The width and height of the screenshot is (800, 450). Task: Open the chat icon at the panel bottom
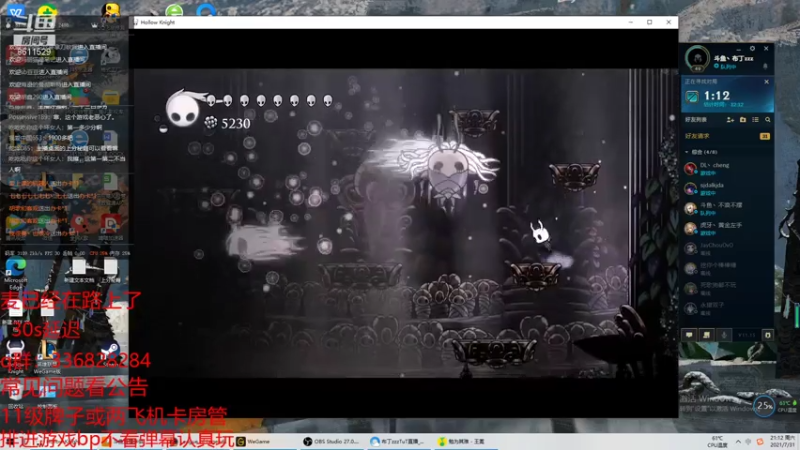click(x=689, y=335)
